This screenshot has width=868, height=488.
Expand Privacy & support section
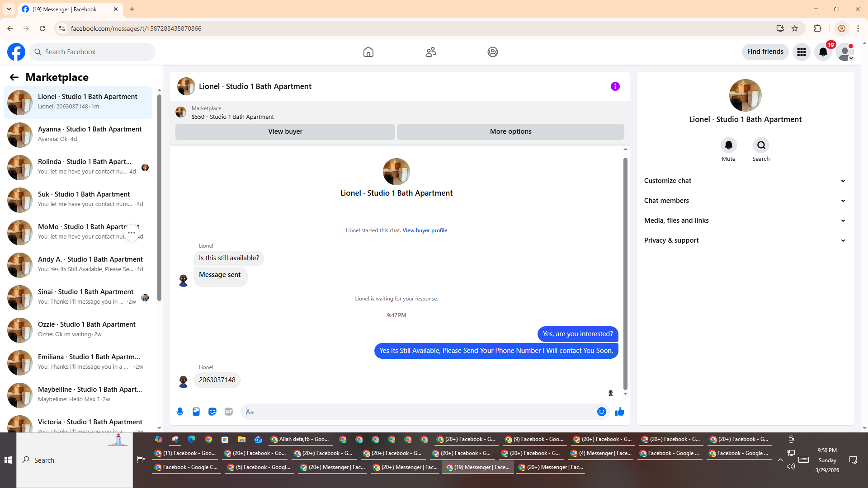click(745, 240)
